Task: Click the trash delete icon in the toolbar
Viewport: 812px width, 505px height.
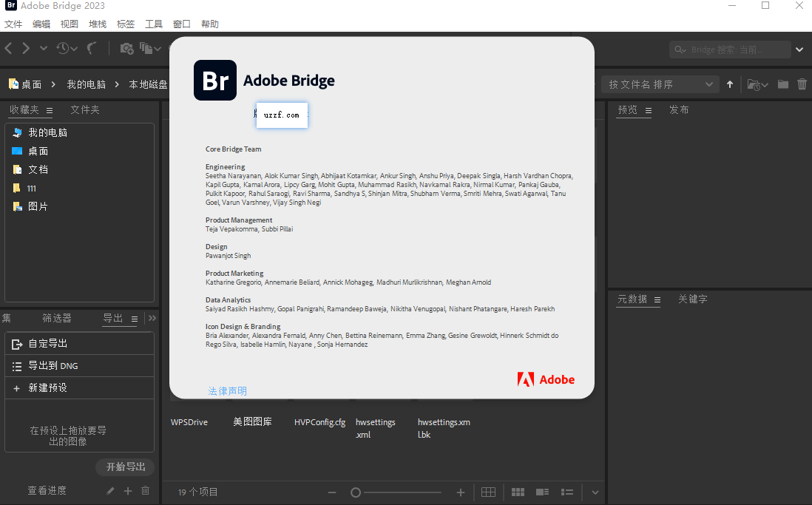Action: (802, 84)
